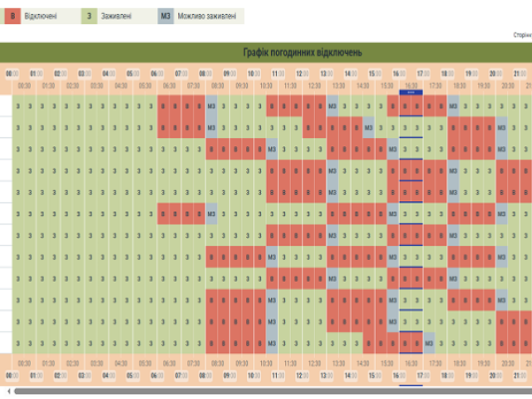Select the Відключені legend label
The image size is (532, 399).
[x=41, y=17]
